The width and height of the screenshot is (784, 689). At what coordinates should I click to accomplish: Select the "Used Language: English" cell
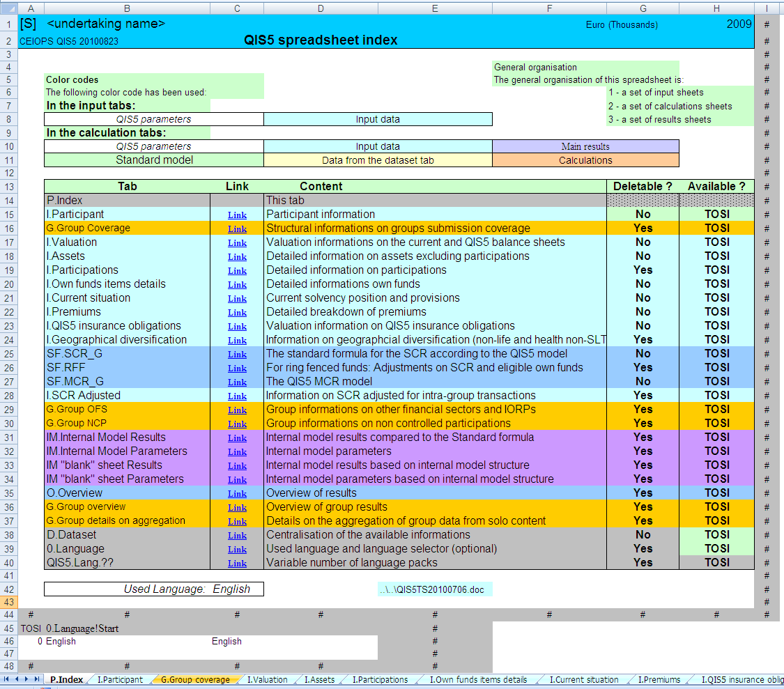[154, 589]
